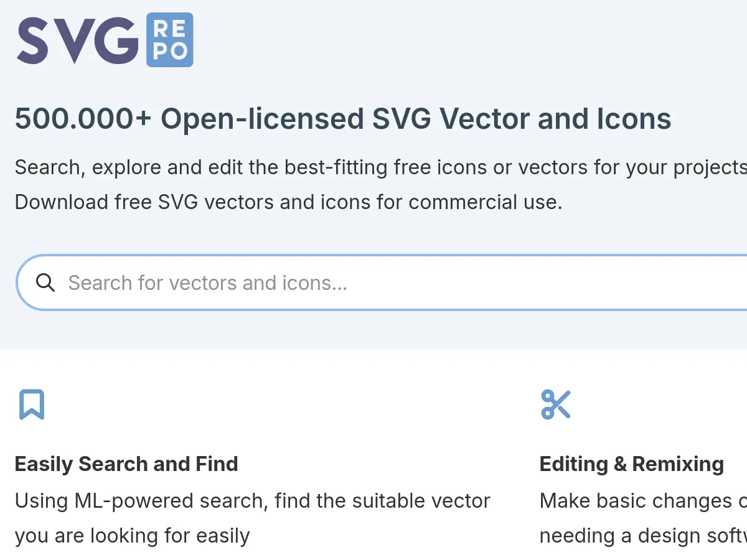
Task: Click the Easily Search and Find bold title
Action: 126,464
